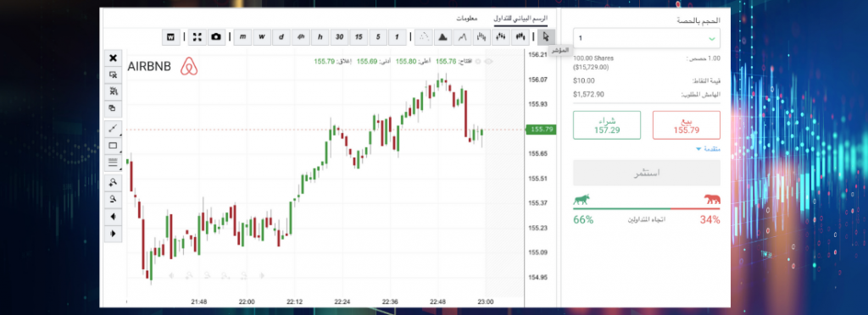This screenshot has height=315, width=868.
Task: Toggle the eye icon next to price values
Action: click(488, 61)
